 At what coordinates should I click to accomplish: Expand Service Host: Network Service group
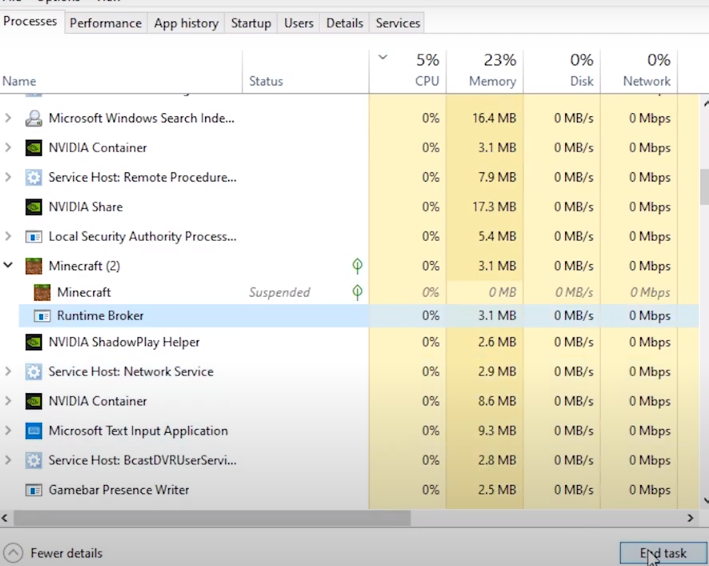8,372
